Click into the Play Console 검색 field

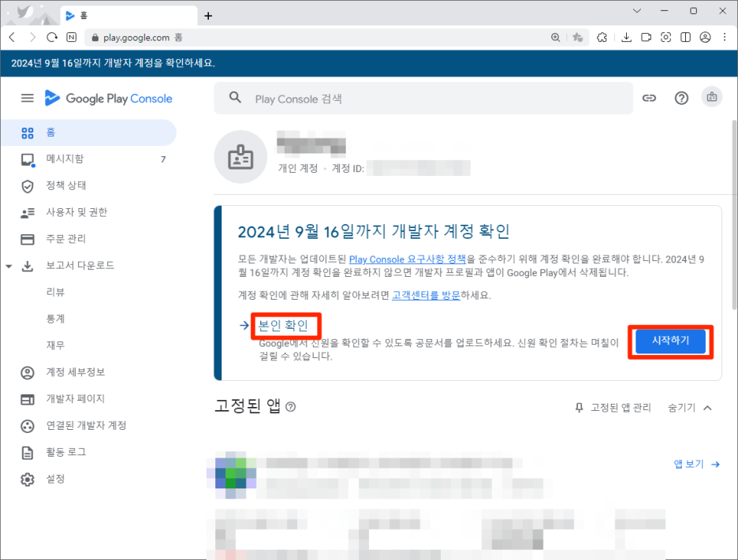(x=423, y=99)
